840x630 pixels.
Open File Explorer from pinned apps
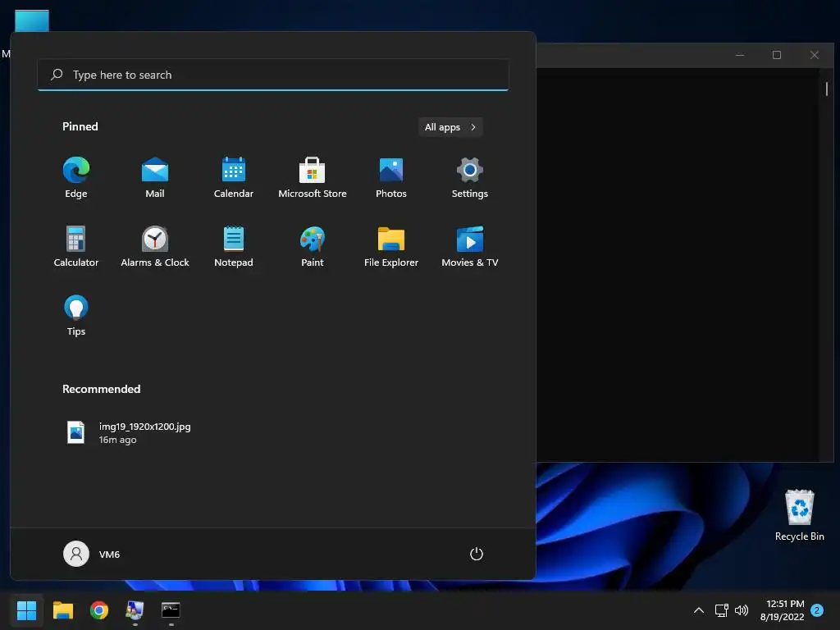click(391, 247)
